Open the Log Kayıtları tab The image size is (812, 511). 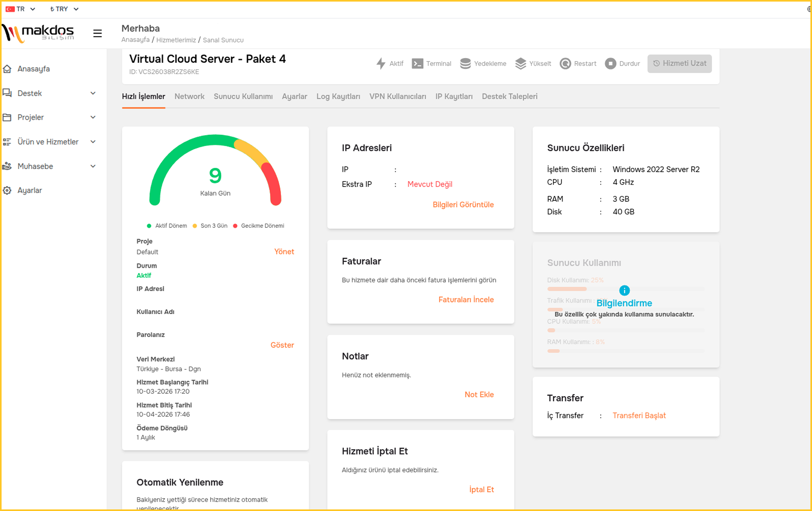pos(338,96)
